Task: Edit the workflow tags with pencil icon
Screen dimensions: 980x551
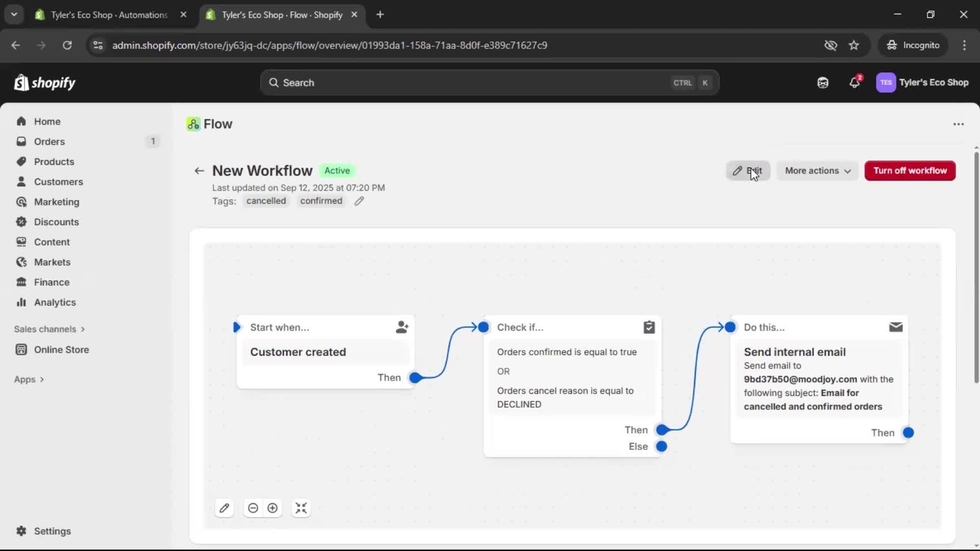Action: (359, 201)
